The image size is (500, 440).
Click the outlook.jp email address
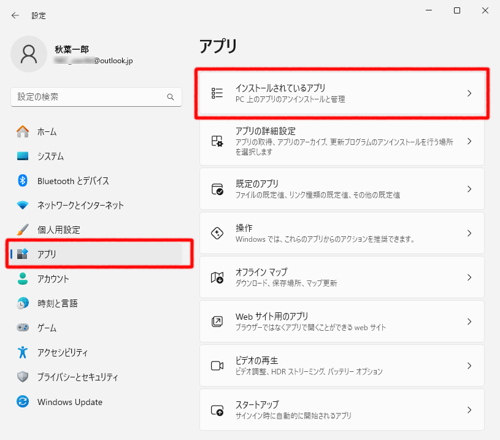tap(94, 61)
